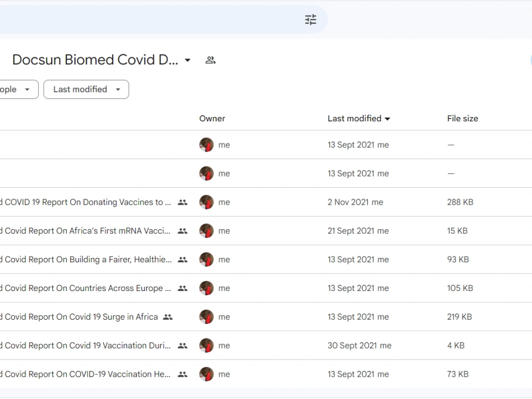The height and width of the screenshot is (399, 532).
Task: Click owner avatar on Building a Fairer row
Action: tap(206, 260)
